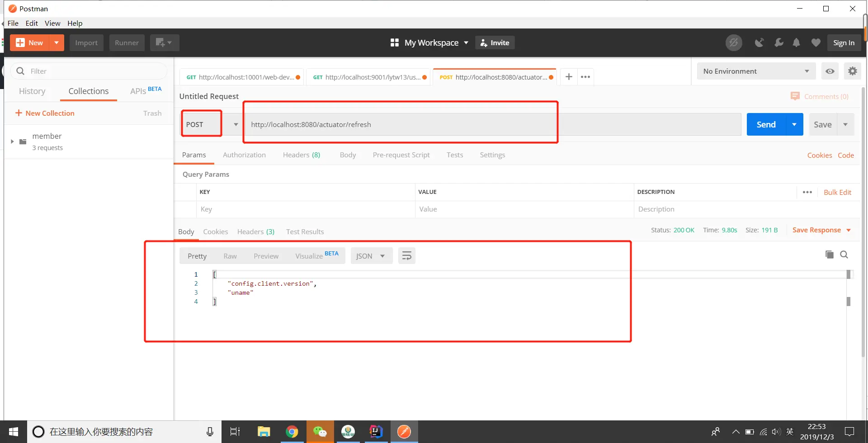Show environment quick look with eye icon
This screenshot has height=443, width=868.
pyautogui.click(x=830, y=71)
